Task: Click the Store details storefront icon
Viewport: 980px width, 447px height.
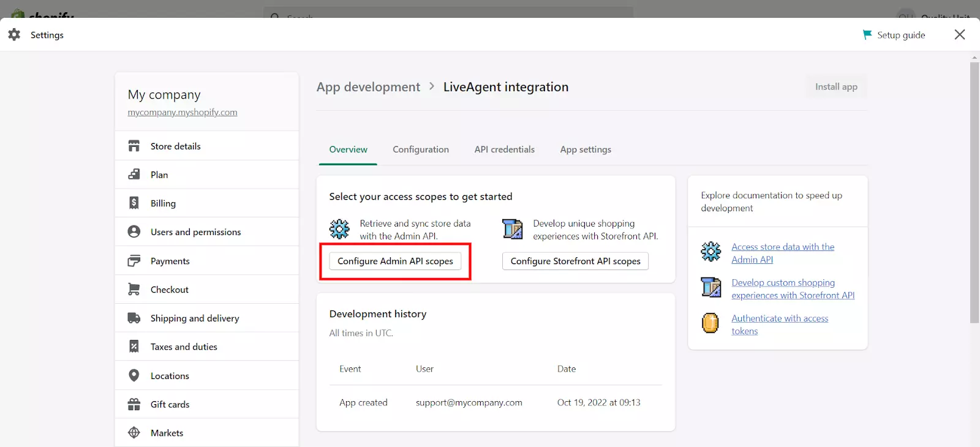Action: pyautogui.click(x=134, y=146)
